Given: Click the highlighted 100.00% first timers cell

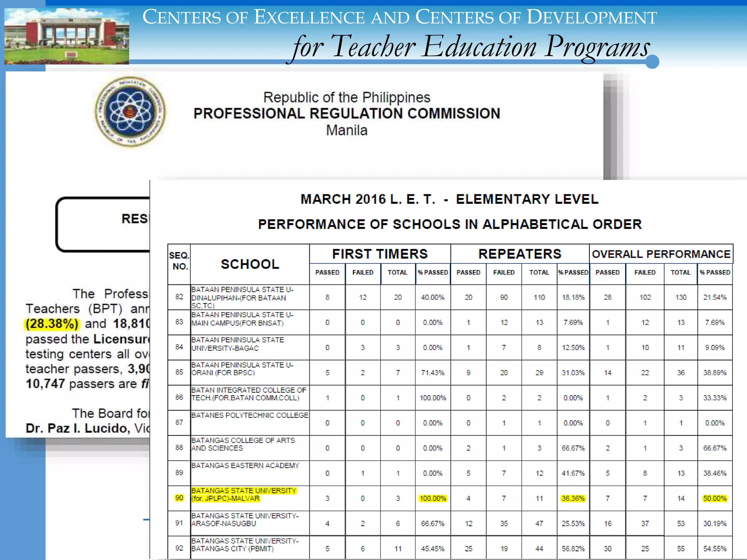Looking at the screenshot, I should click(x=433, y=498).
